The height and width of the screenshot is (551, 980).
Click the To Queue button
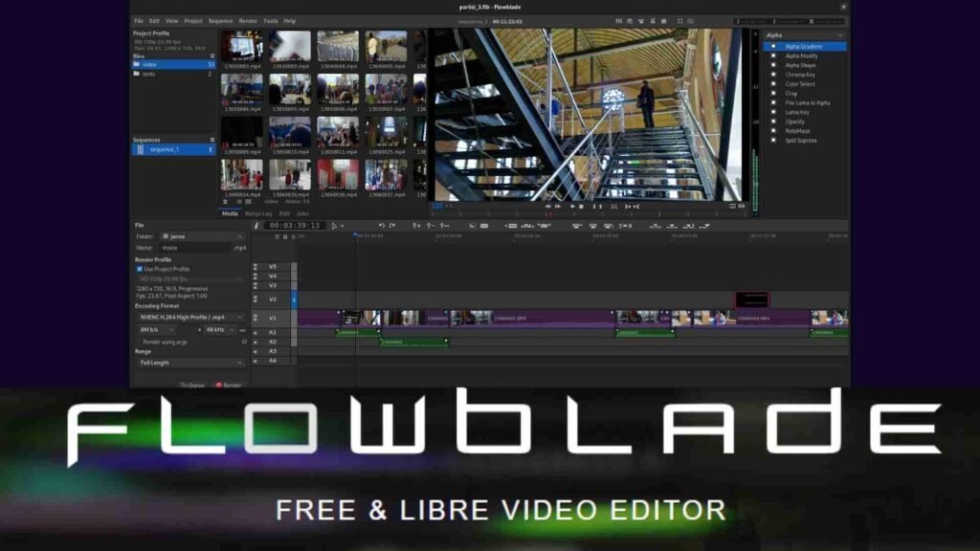[192, 385]
